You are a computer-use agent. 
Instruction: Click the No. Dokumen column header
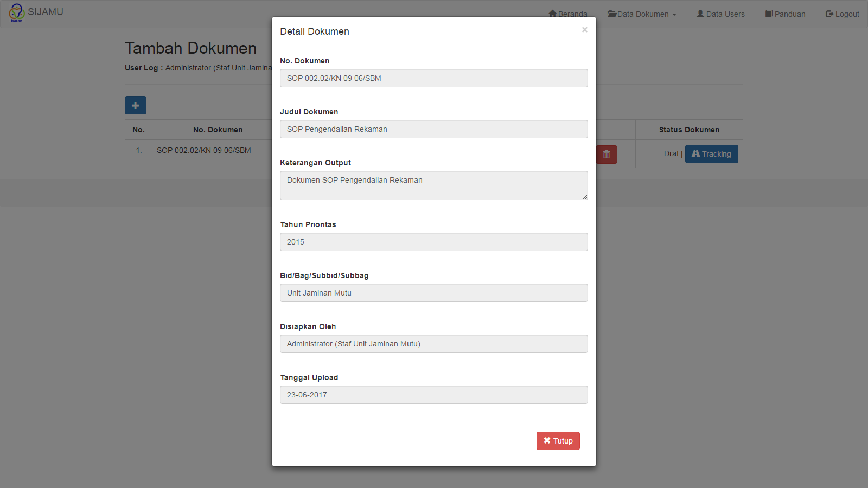(218, 130)
